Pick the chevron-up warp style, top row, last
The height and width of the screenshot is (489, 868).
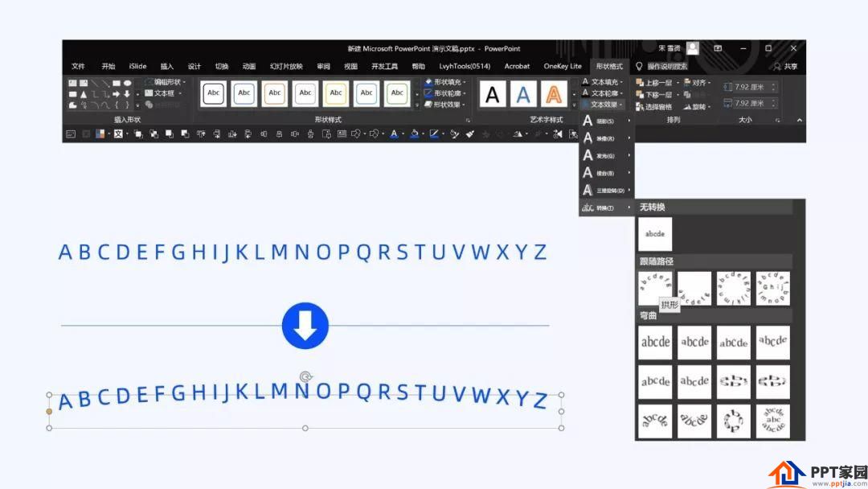tap(773, 343)
